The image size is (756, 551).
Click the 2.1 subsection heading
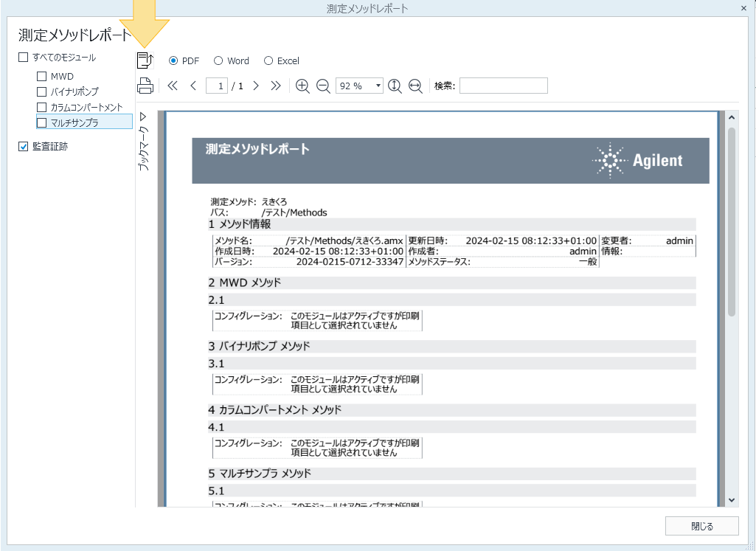pyautogui.click(x=217, y=300)
